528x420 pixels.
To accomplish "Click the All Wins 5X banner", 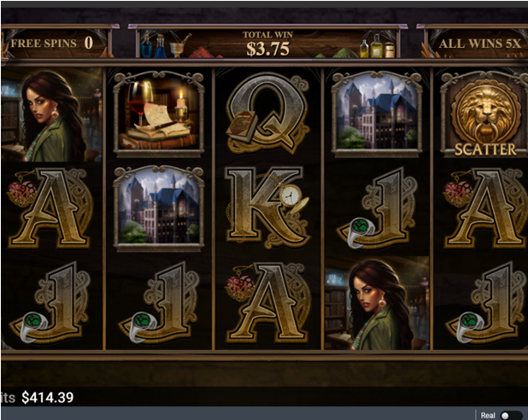I will pos(480,44).
